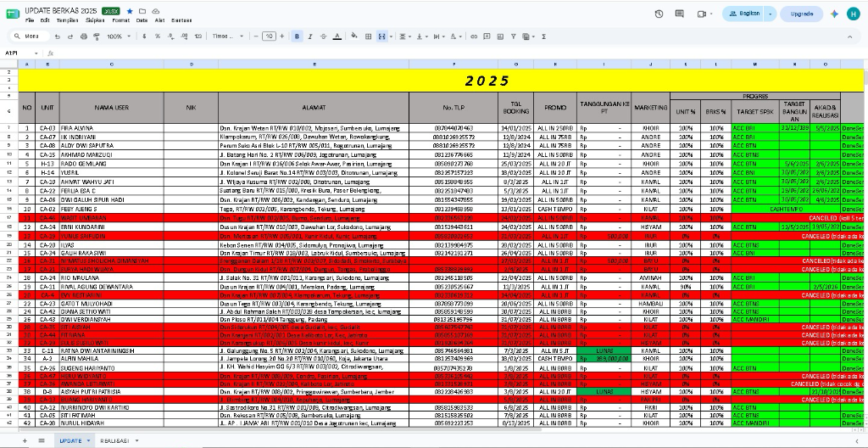Open the name box dropdown arrow
Image resolution: width=868 pixels, height=448 pixels.
coord(36,53)
